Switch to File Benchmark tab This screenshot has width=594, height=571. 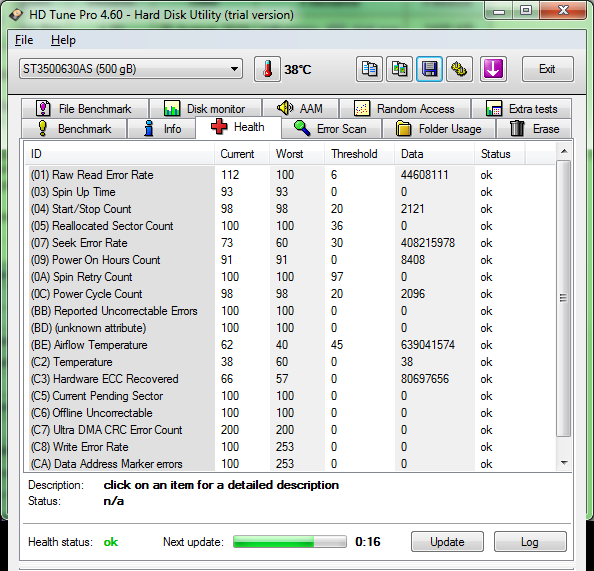point(85,108)
